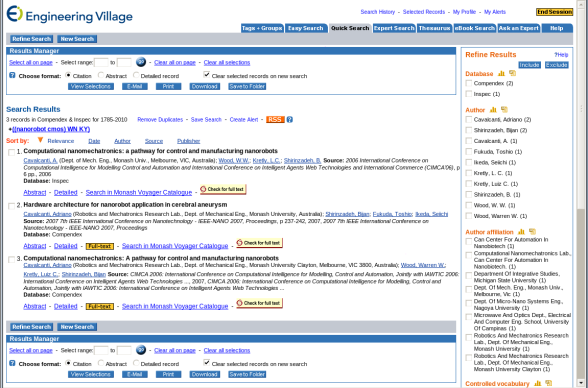This screenshot has width=588, height=388.
Task: Toggle Clear selected records on new search
Action: tap(206, 75)
